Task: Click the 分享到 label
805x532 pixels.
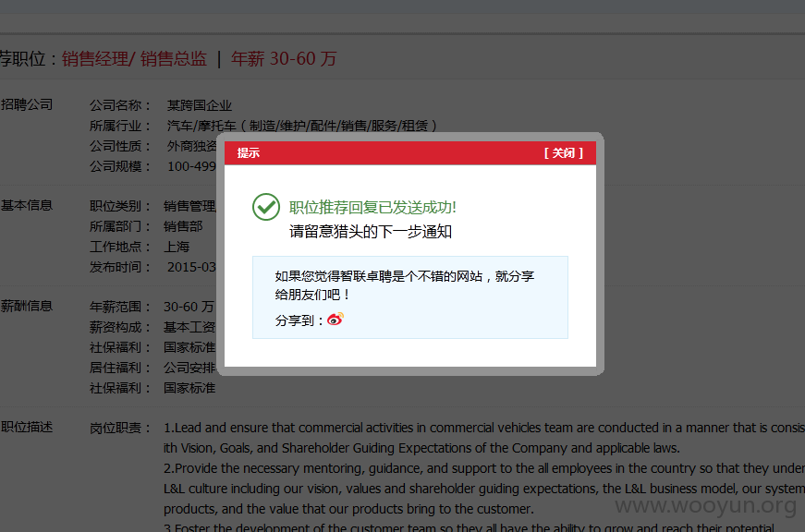Action: [299, 320]
